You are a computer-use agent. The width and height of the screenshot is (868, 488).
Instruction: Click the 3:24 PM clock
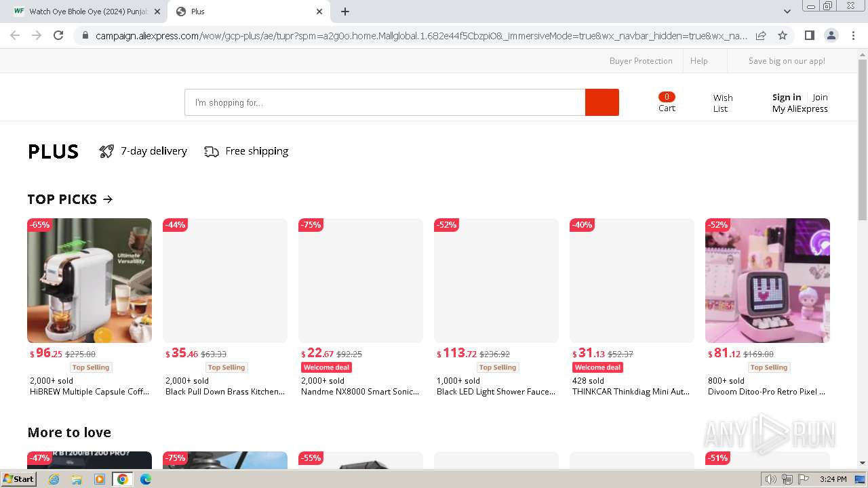tap(833, 479)
